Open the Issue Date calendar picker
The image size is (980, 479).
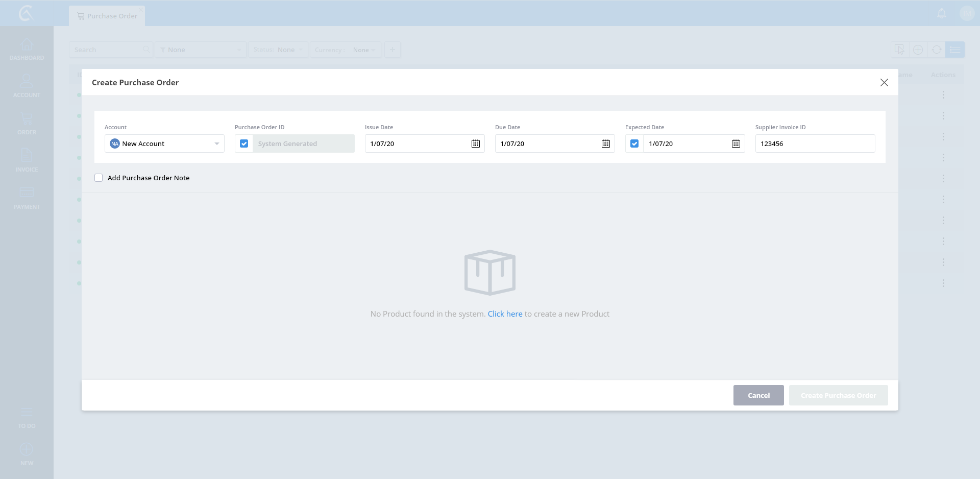click(475, 144)
